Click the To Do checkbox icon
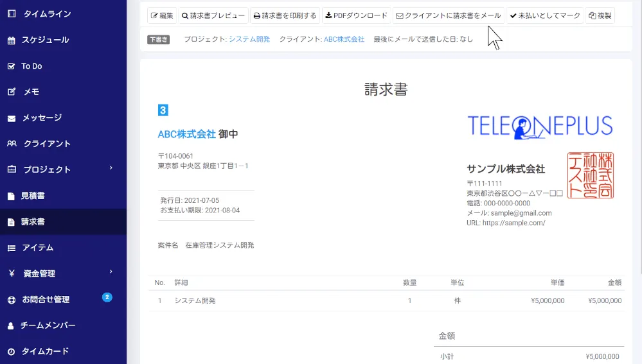 tap(12, 66)
